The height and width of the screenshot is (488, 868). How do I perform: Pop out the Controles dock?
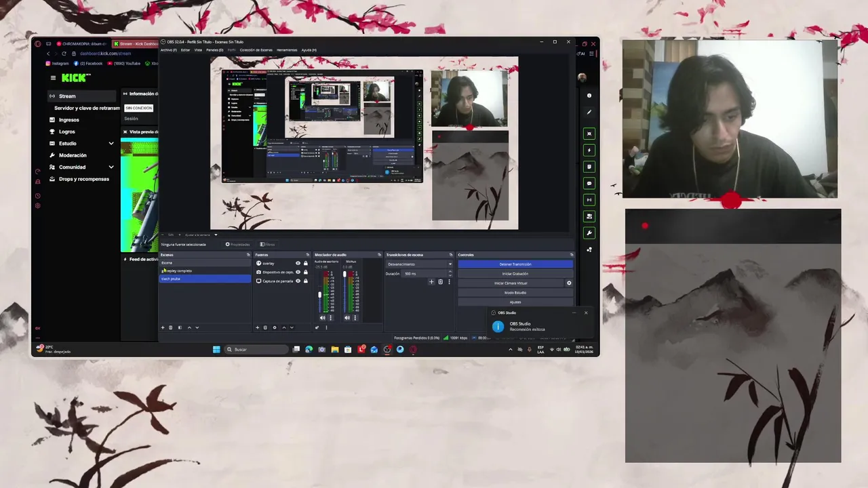(x=572, y=255)
